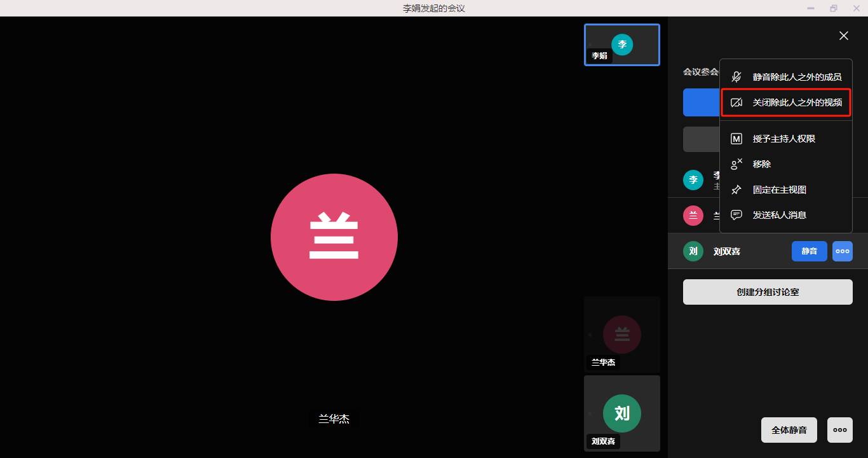Open the more options button beside 全体静音

click(839, 430)
